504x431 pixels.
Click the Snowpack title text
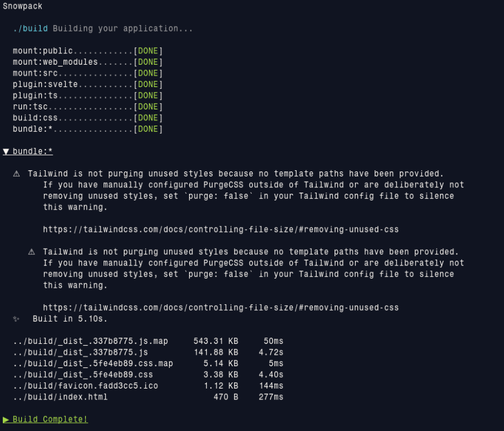(x=22, y=6)
